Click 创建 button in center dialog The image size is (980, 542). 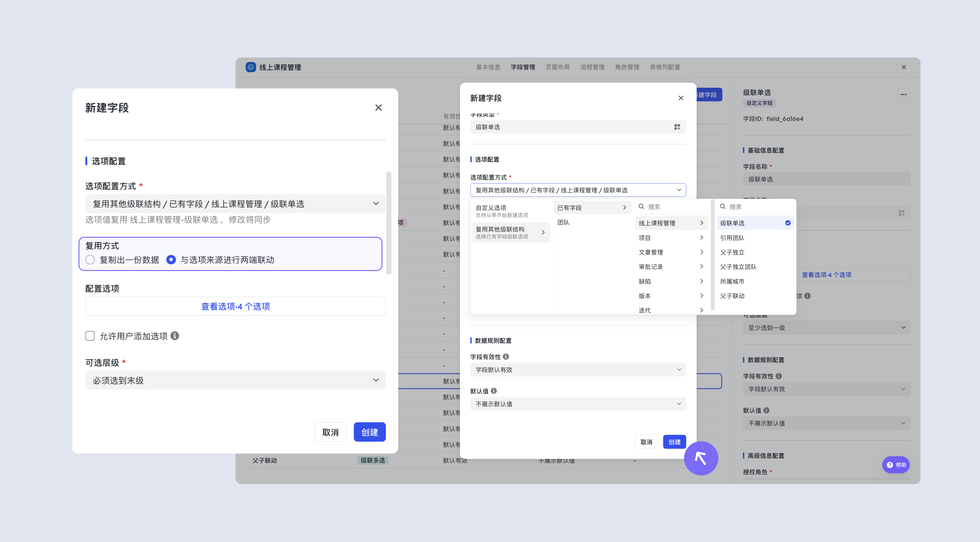(x=675, y=442)
